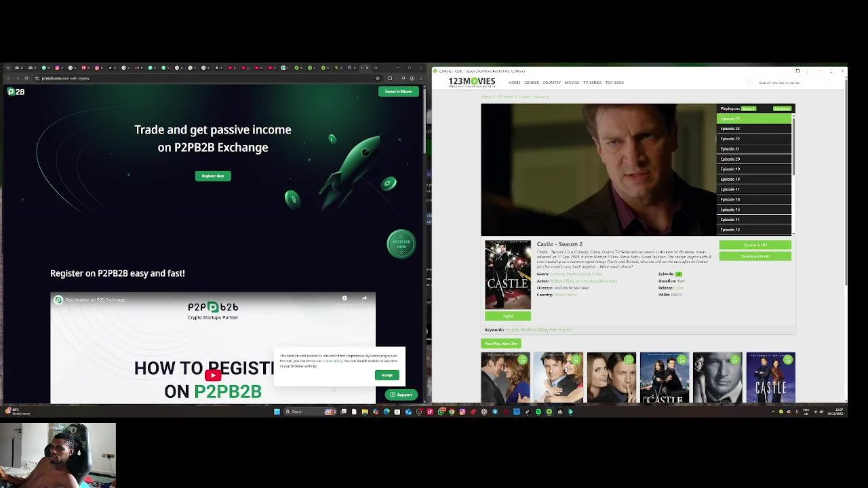Screen dimensions: 868x488
Task: Open TV-SERIES section on 123Movies
Action: [x=592, y=83]
